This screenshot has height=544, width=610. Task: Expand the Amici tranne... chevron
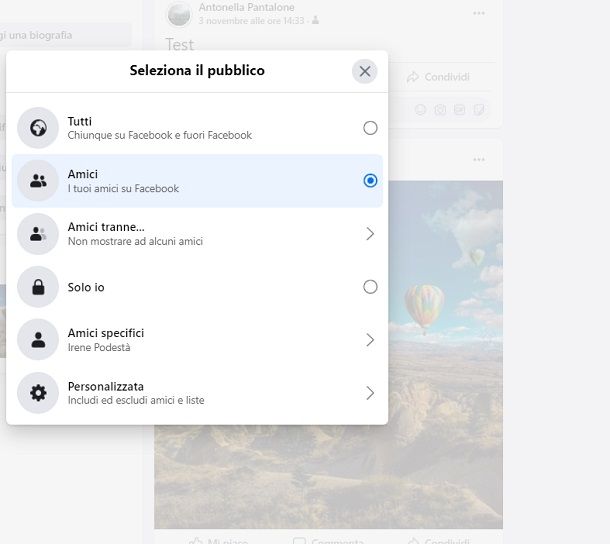click(370, 234)
